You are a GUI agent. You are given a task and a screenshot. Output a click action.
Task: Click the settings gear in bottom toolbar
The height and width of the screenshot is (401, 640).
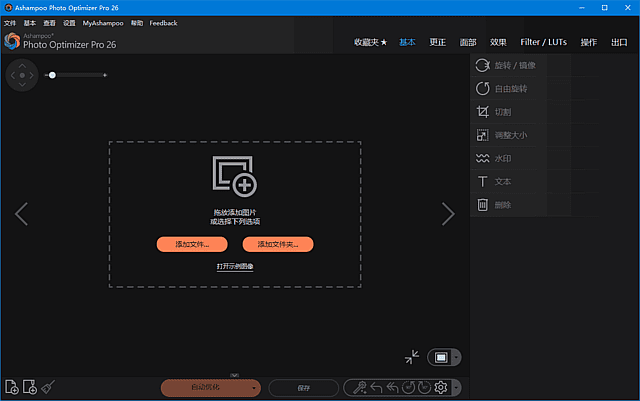tap(440, 387)
